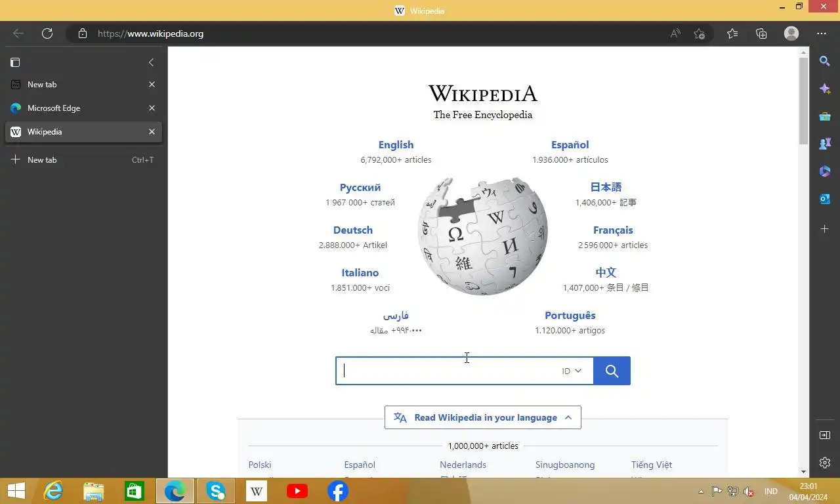The image size is (840, 504).
Task: Add this page to favorites
Action: click(x=700, y=33)
